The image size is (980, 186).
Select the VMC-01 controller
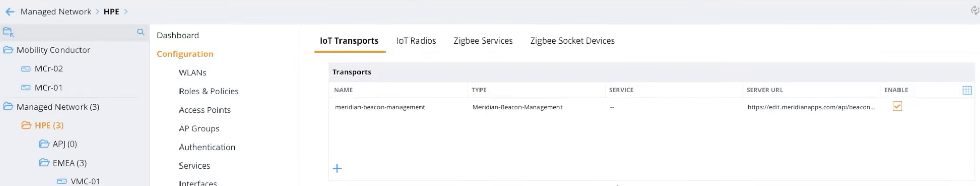[85, 181]
